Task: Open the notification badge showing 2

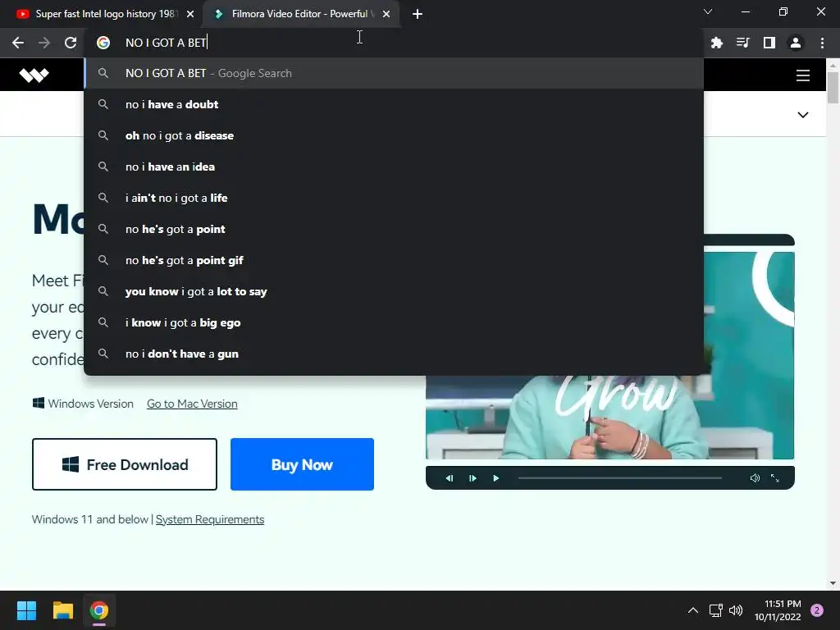Action: 817,610
